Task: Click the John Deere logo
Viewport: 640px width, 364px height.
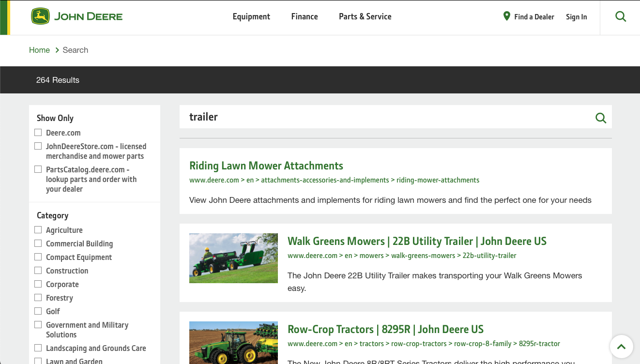Action: 76,16
